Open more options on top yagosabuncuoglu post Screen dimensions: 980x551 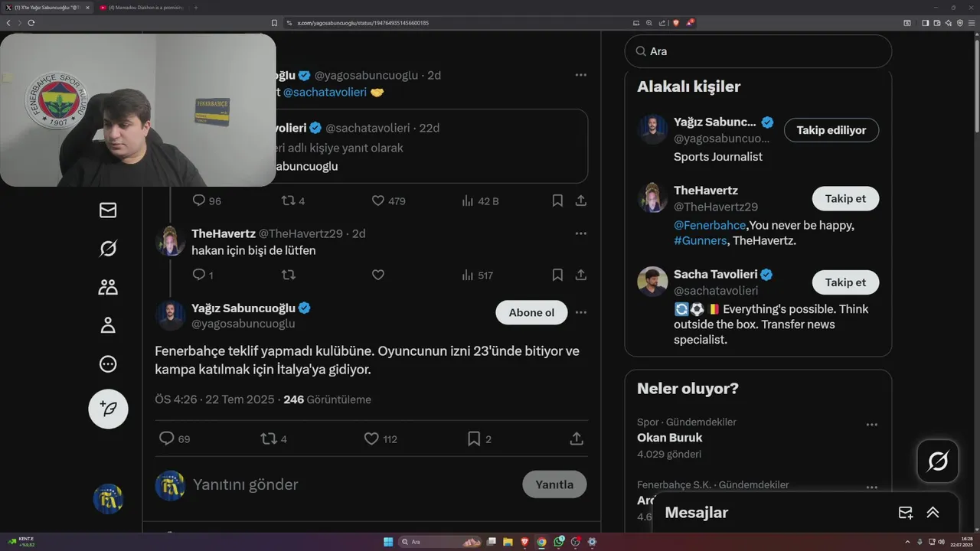[x=580, y=75]
